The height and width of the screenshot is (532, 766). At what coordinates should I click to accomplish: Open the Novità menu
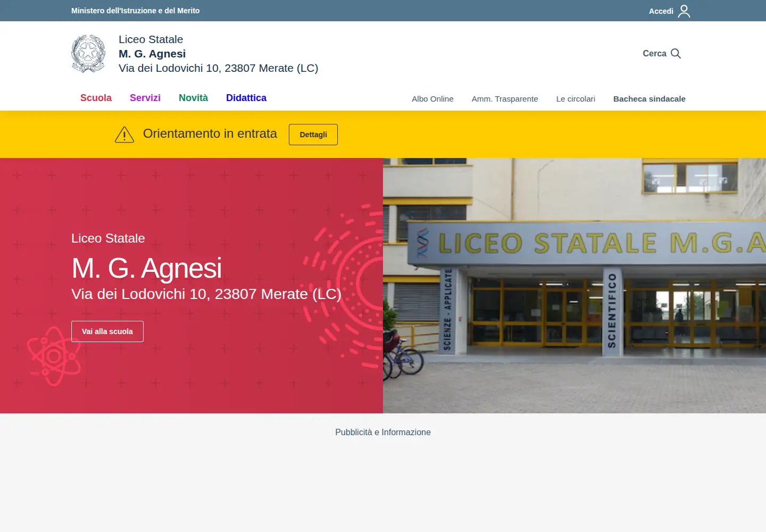coord(193,98)
